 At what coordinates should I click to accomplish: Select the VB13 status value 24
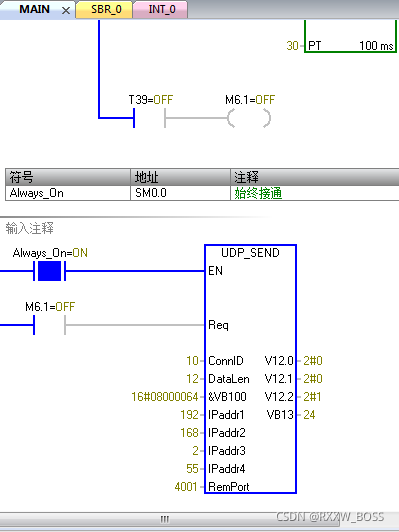(x=309, y=415)
